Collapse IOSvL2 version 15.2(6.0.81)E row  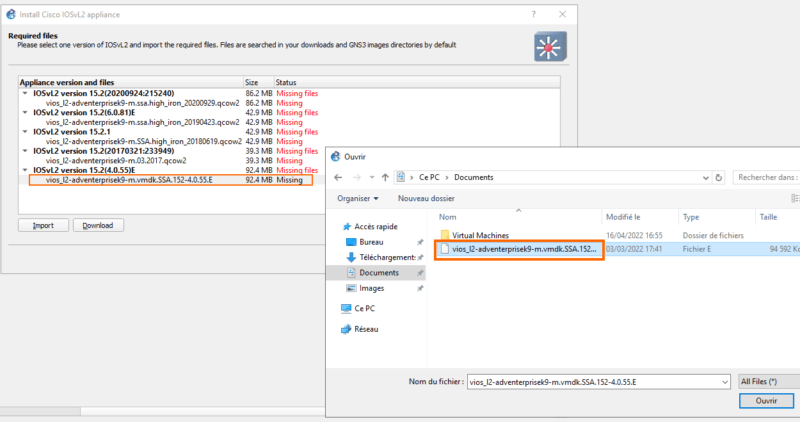click(25, 112)
